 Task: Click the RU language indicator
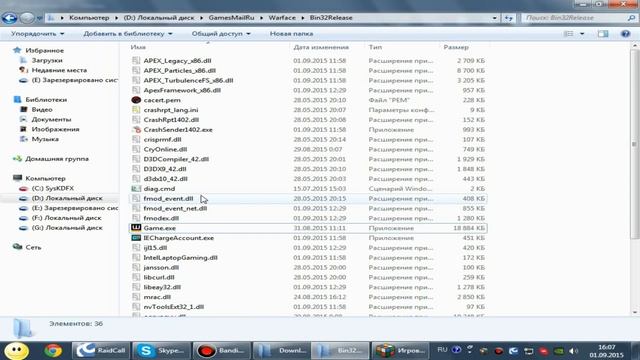coord(442,350)
